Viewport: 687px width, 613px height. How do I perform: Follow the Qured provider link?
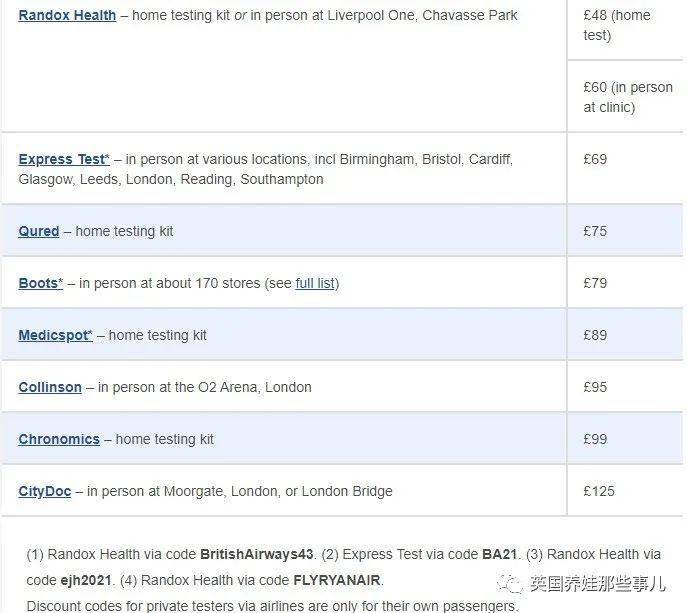pos(39,231)
